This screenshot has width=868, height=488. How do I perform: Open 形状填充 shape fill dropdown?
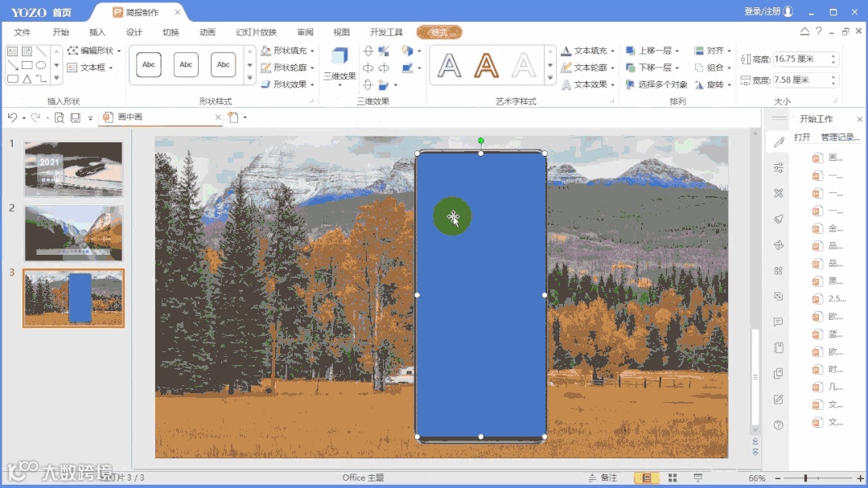coord(288,51)
